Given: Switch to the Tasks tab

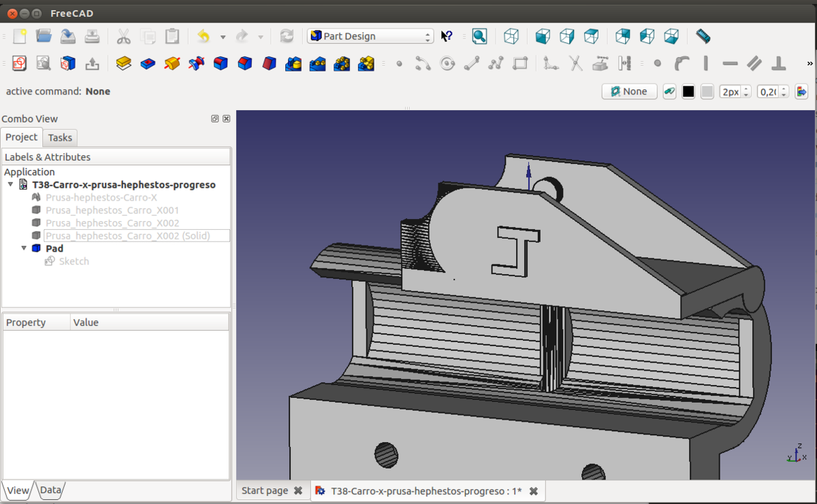Looking at the screenshot, I should (x=60, y=137).
